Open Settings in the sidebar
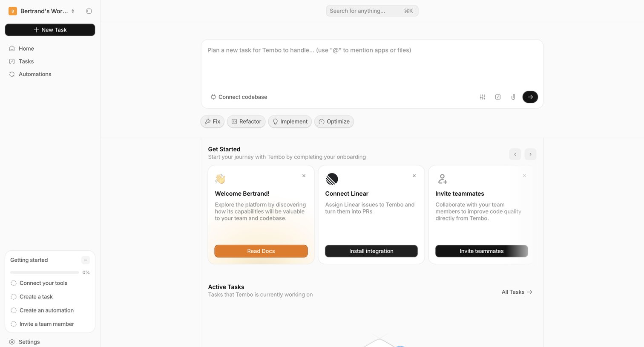644x347 pixels. [x=50, y=342]
